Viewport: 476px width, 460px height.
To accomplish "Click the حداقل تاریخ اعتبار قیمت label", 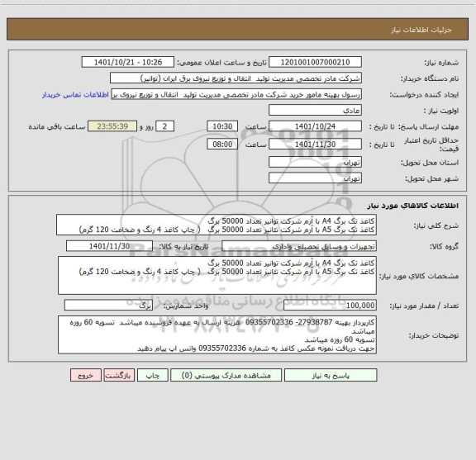I will point(431,145).
